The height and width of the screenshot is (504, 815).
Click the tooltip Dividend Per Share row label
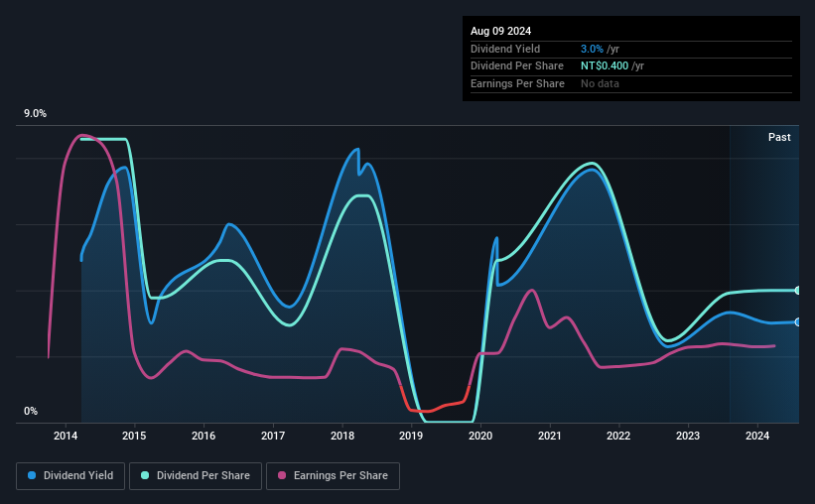[516, 66]
